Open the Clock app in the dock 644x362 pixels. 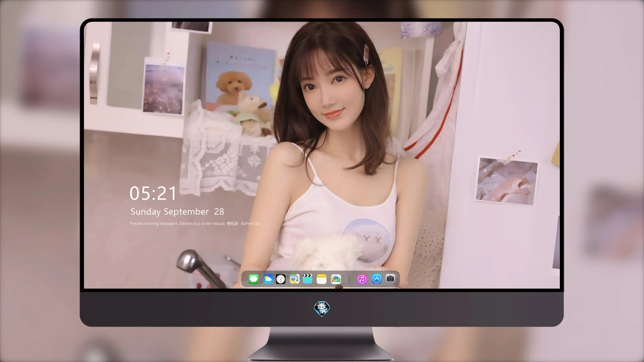[281, 279]
